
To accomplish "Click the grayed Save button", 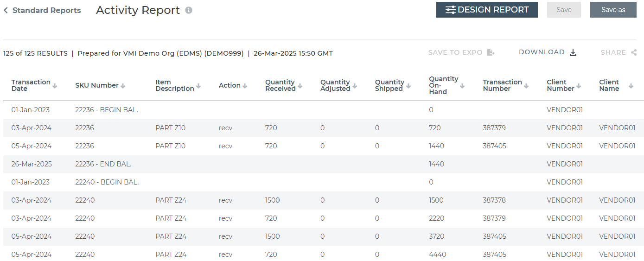I will click(564, 10).
